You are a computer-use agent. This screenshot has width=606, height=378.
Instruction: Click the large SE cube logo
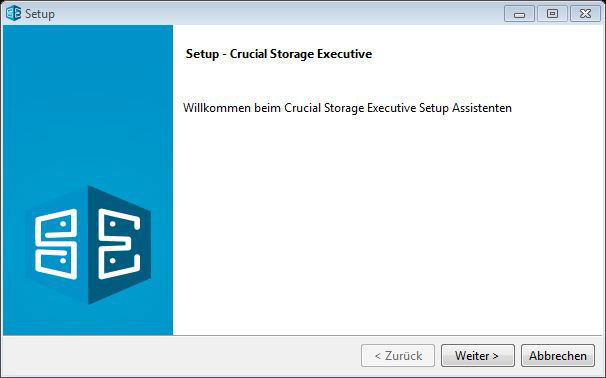pyautogui.click(x=89, y=245)
